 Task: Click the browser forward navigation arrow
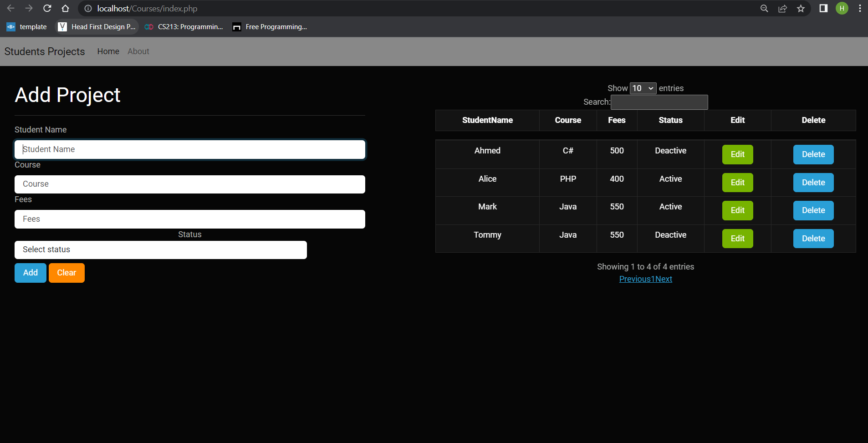pyautogui.click(x=28, y=8)
